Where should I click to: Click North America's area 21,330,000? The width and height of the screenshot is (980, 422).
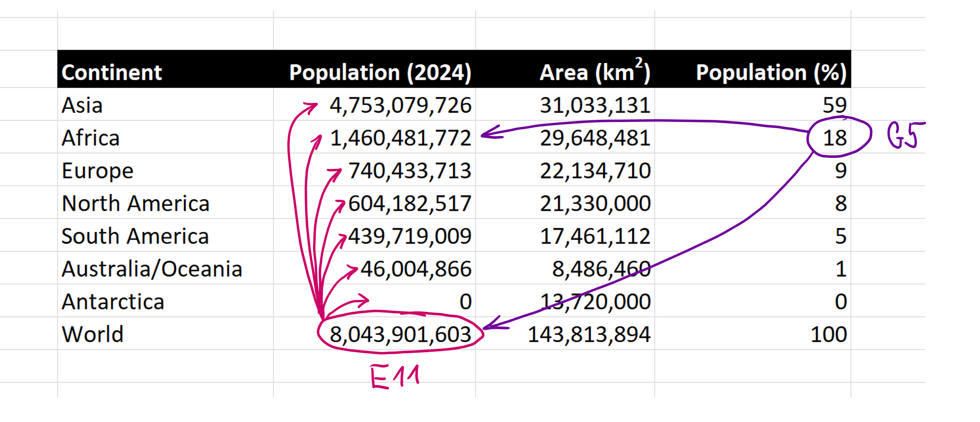point(595,203)
